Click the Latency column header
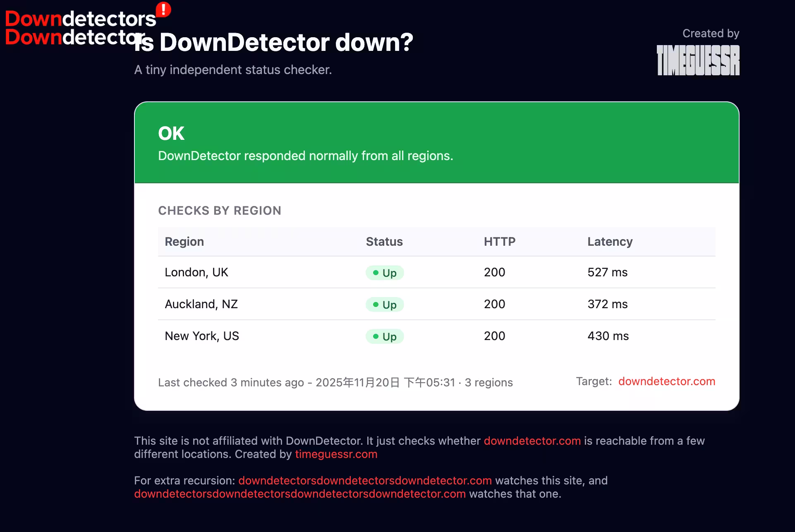The image size is (795, 532). point(610,242)
